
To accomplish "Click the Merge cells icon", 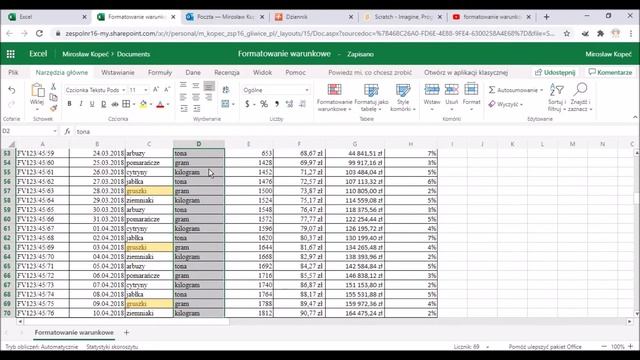I will point(225,104).
